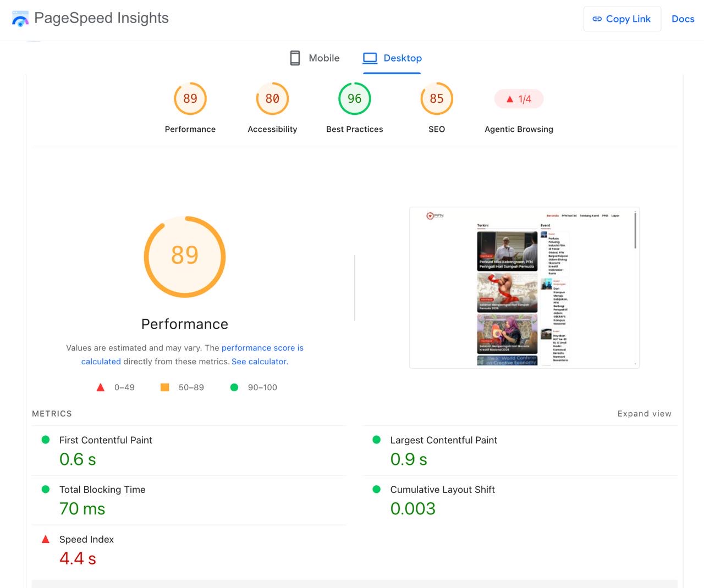Click green dot beside Largest Contentful Paint
Image resolution: width=704 pixels, height=588 pixels.
tap(377, 440)
